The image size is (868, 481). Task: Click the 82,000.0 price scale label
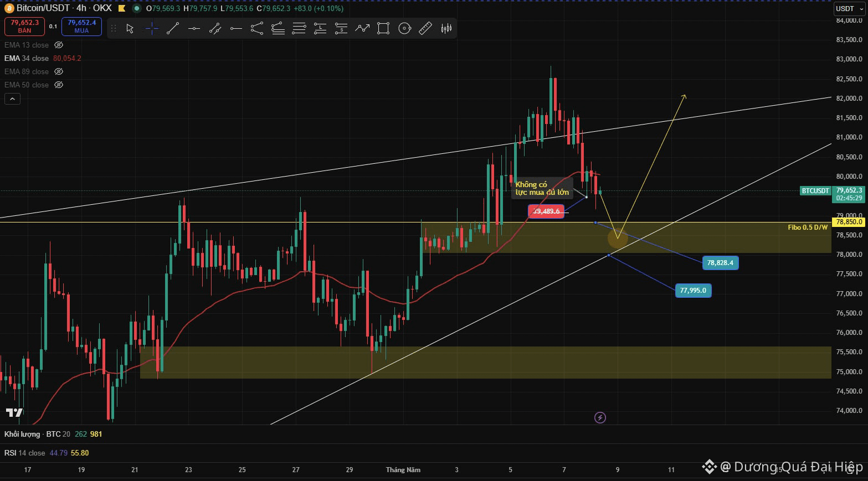point(849,99)
